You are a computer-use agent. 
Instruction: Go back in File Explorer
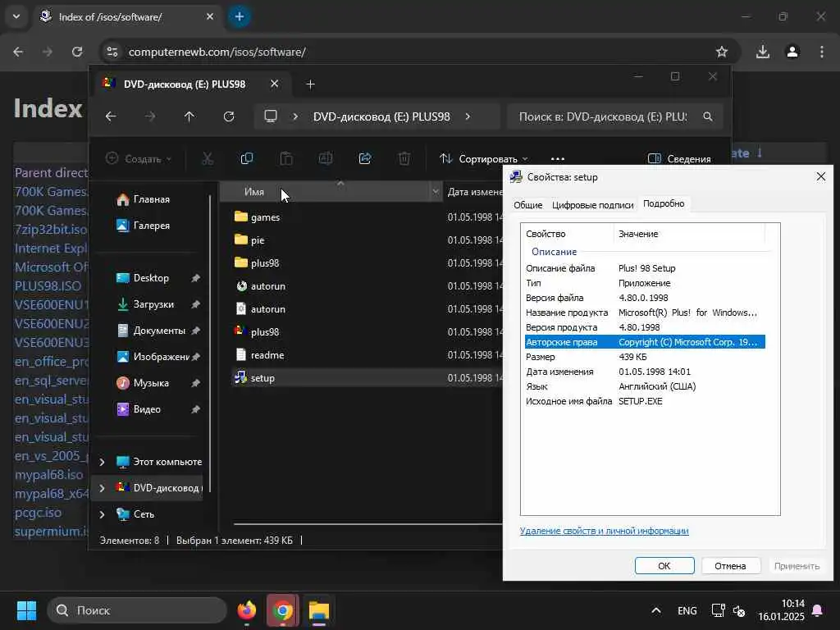pyautogui.click(x=111, y=116)
